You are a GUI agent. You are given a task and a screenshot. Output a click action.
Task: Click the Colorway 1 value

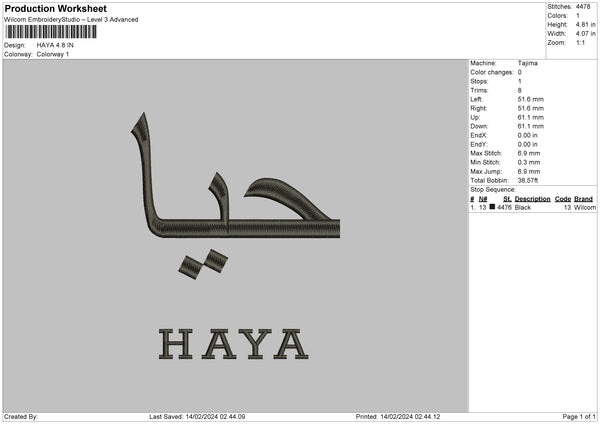(53, 54)
